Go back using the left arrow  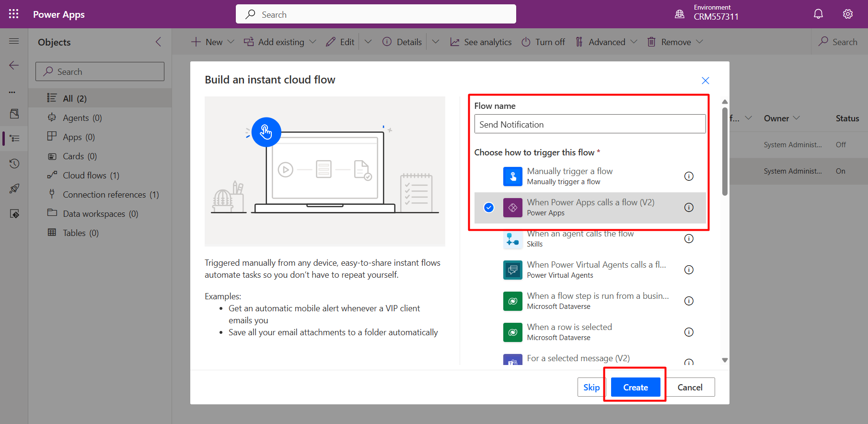pos(14,65)
